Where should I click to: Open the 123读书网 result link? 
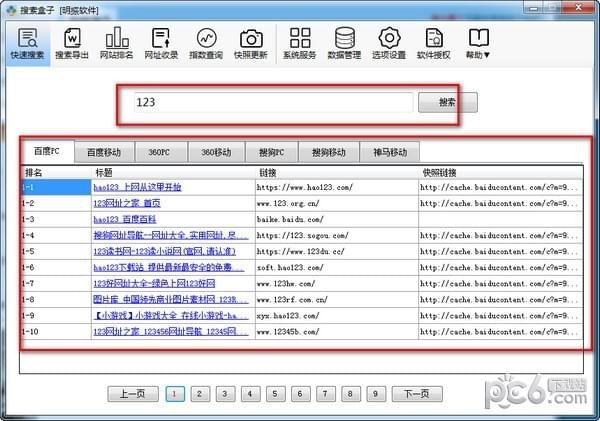click(x=165, y=251)
